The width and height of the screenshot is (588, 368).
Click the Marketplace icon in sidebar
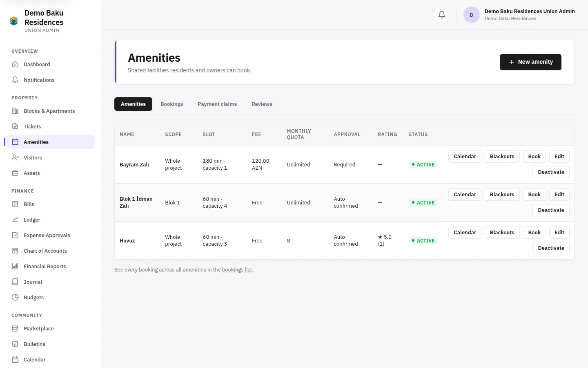(15, 328)
